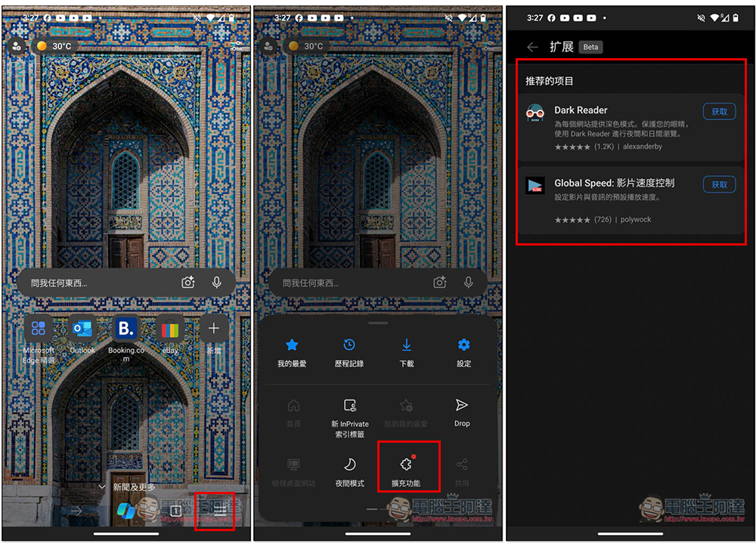This screenshot has height=547, width=756.
Task: Tap the dimmed search box behind the menu
Action: [378, 283]
